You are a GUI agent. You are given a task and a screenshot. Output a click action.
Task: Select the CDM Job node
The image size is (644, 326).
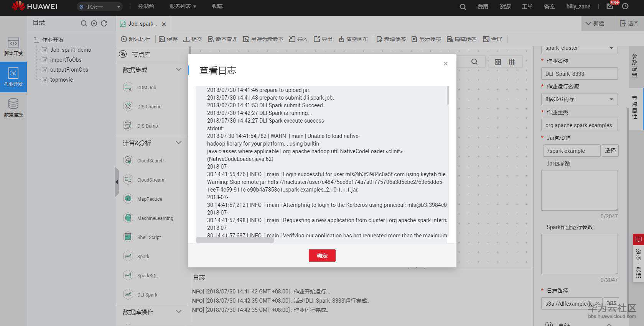(x=140, y=87)
